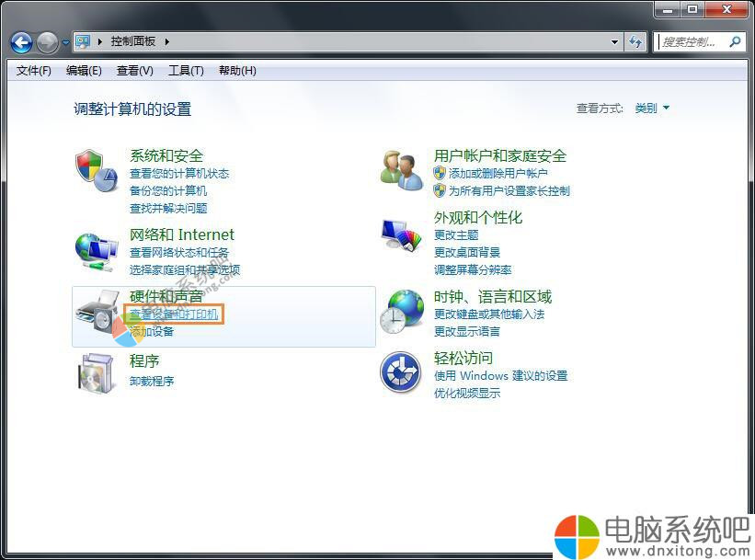Click the refresh button beside address bar

636,42
